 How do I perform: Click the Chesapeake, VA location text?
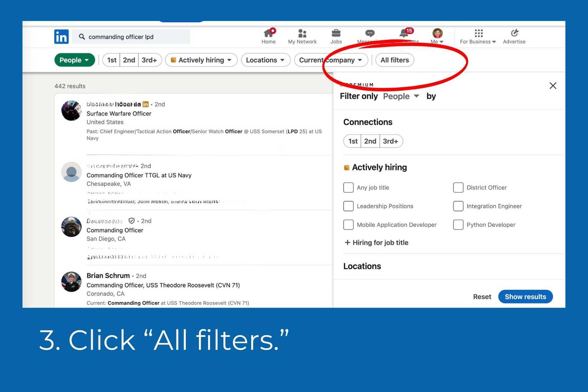pyautogui.click(x=109, y=184)
